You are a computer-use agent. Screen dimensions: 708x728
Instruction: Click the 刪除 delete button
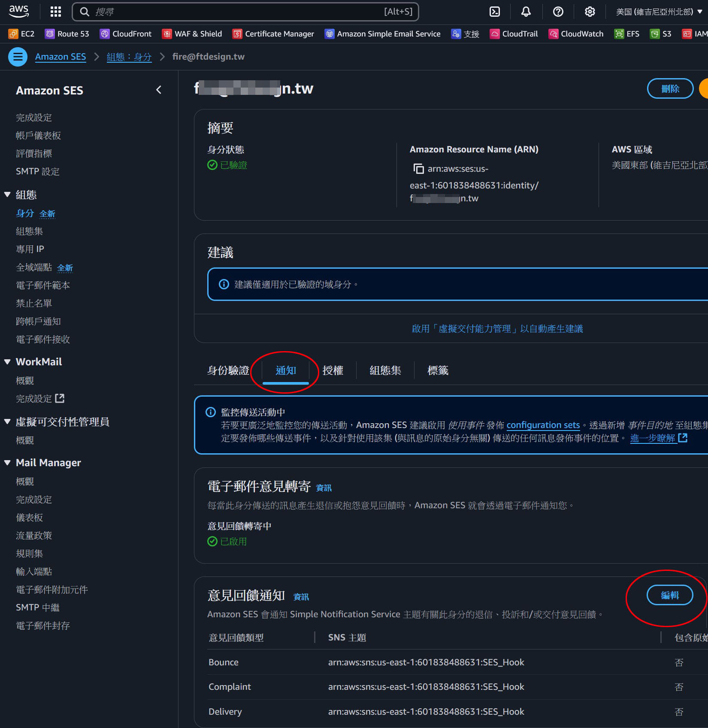[x=670, y=88]
